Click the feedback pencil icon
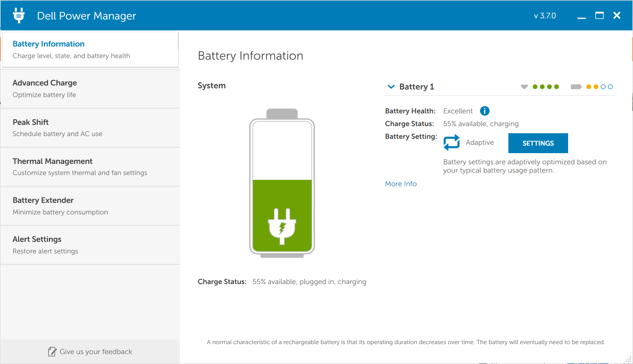Viewport: 633px width, 364px height. pos(52,352)
